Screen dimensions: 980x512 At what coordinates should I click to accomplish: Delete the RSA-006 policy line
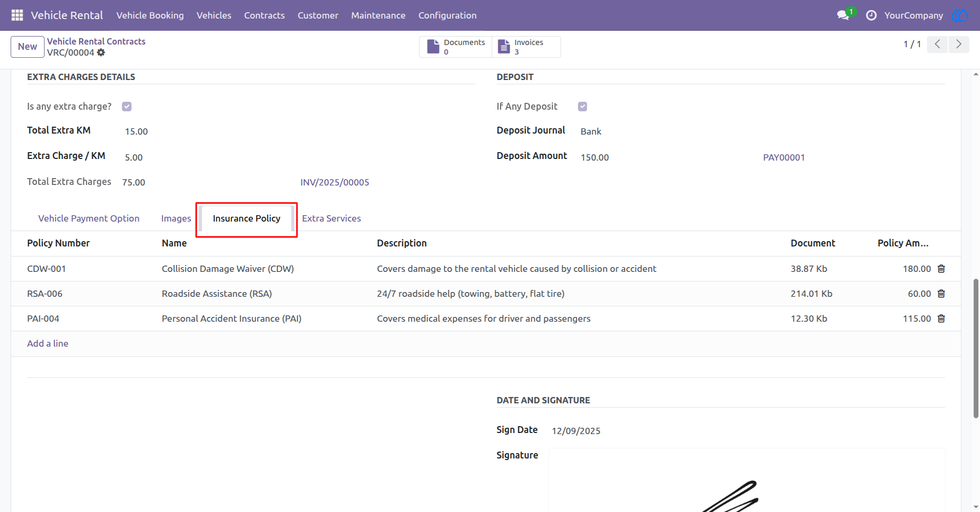pyautogui.click(x=941, y=294)
